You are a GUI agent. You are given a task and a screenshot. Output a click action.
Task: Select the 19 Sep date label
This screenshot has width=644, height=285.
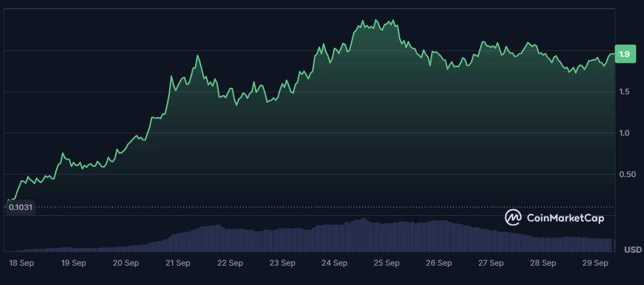pyautogui.click(x=74, y=263)
